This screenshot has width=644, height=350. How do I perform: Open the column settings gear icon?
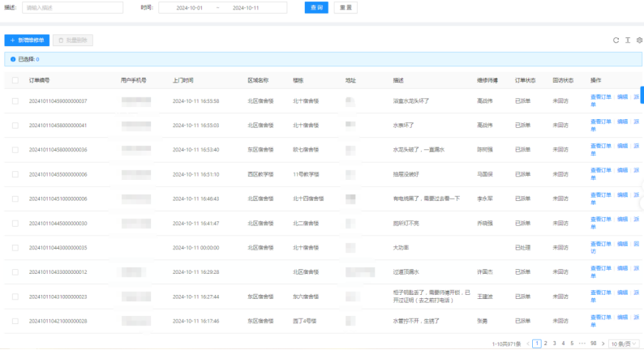pos(639,40)
